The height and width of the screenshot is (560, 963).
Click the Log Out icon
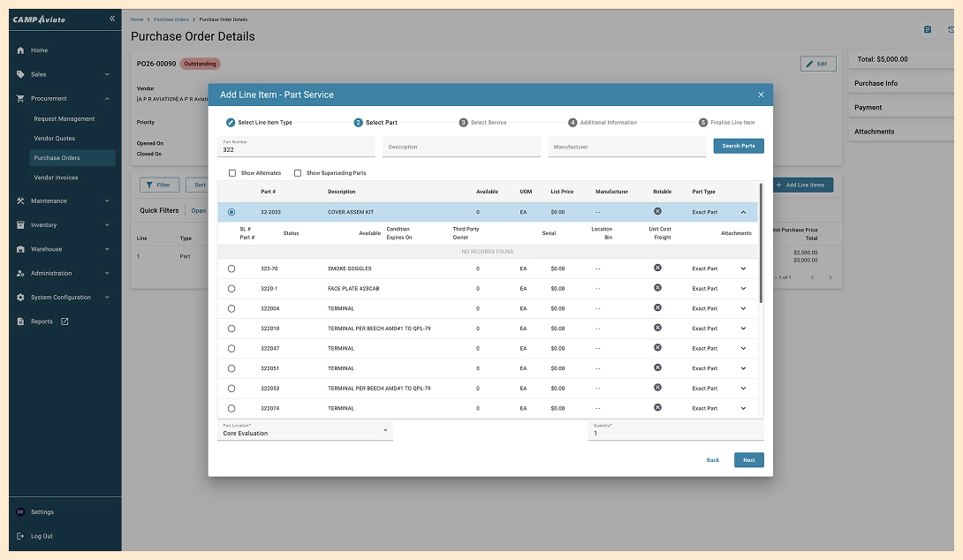20,536
